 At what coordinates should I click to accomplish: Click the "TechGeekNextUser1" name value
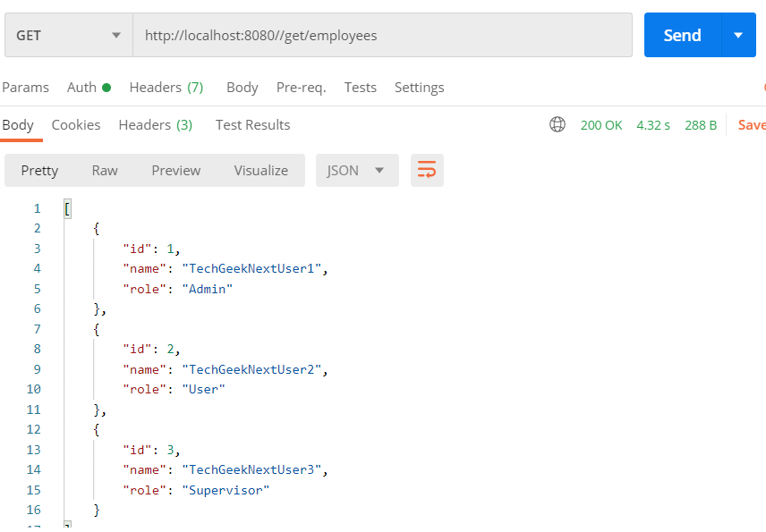pos(251,268)
